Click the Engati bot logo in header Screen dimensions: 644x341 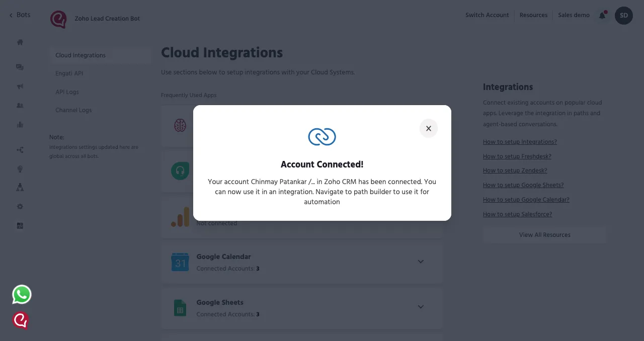[x=58, y=19]
